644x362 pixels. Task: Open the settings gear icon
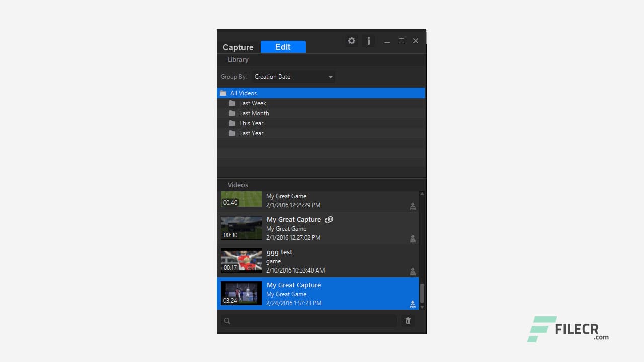pyautogui.click(x=351, y=41)
